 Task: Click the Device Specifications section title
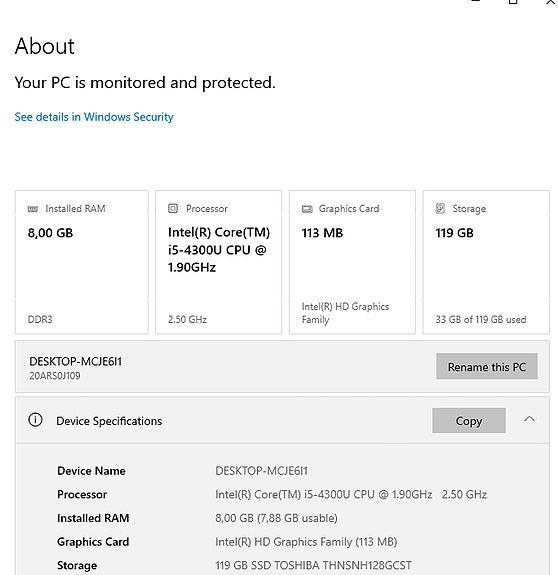point(109,421)
